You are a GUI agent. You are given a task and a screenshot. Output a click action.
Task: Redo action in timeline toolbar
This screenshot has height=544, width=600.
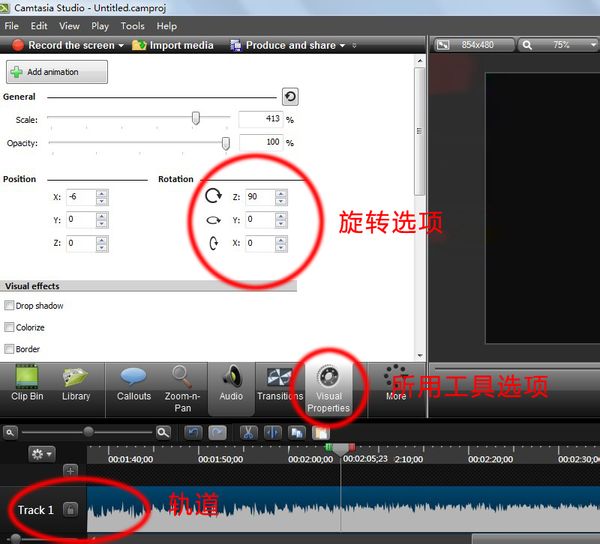coord(217,433)
